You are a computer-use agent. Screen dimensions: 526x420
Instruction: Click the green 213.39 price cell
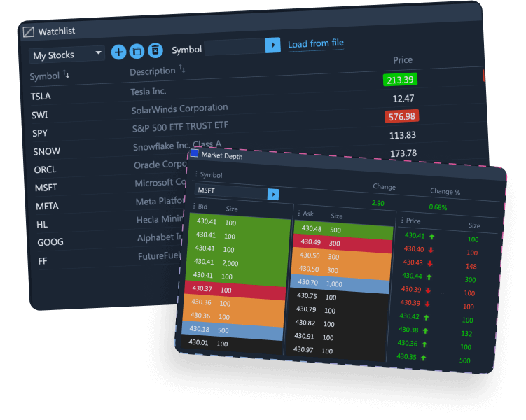tap(400, 80)
